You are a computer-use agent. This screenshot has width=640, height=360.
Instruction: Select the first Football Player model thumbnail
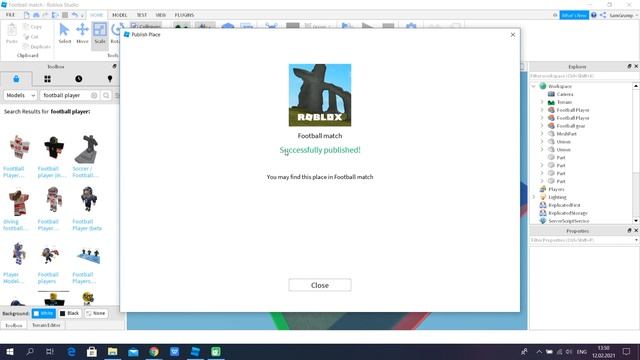point(19,147)
